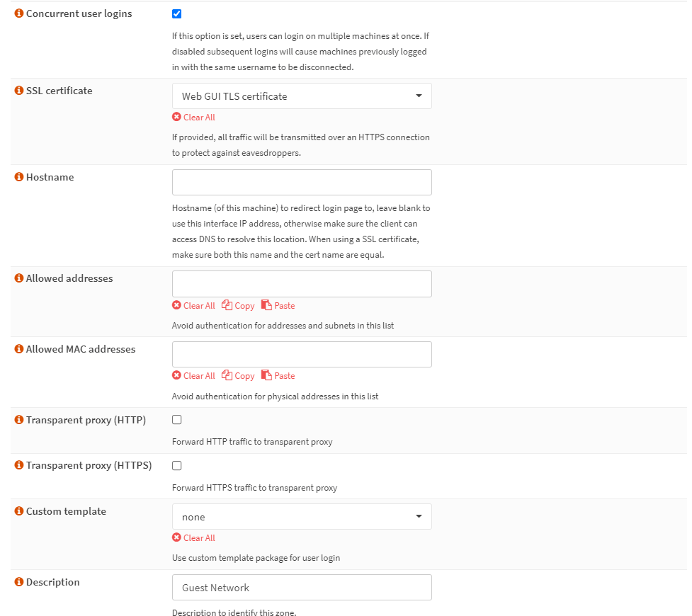Expand the Custom template dropdown
The width and height of the screenshot is (692, 616).
click(302, 517)
